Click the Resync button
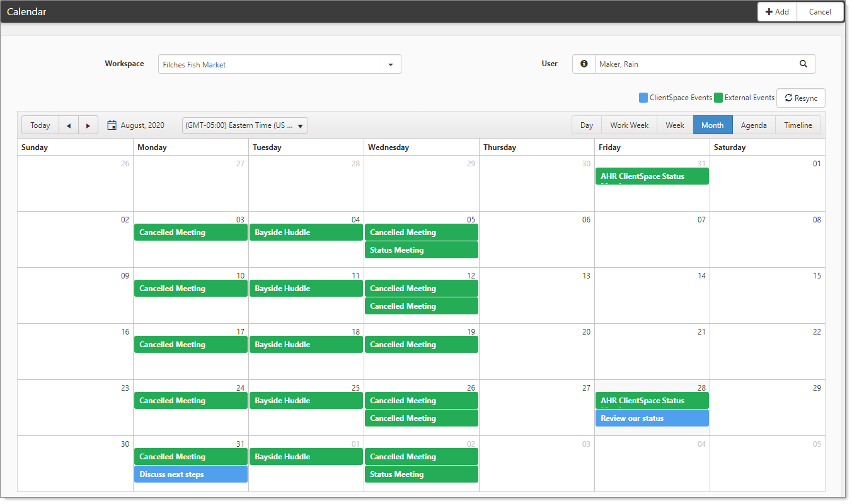 point(800,98)
